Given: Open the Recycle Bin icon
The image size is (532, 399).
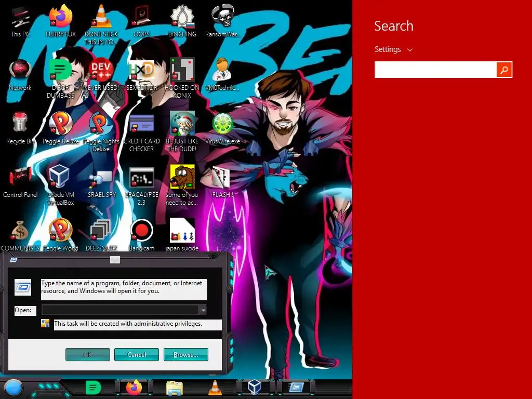Looking at the screenshot, I should [x=20, y=128].
